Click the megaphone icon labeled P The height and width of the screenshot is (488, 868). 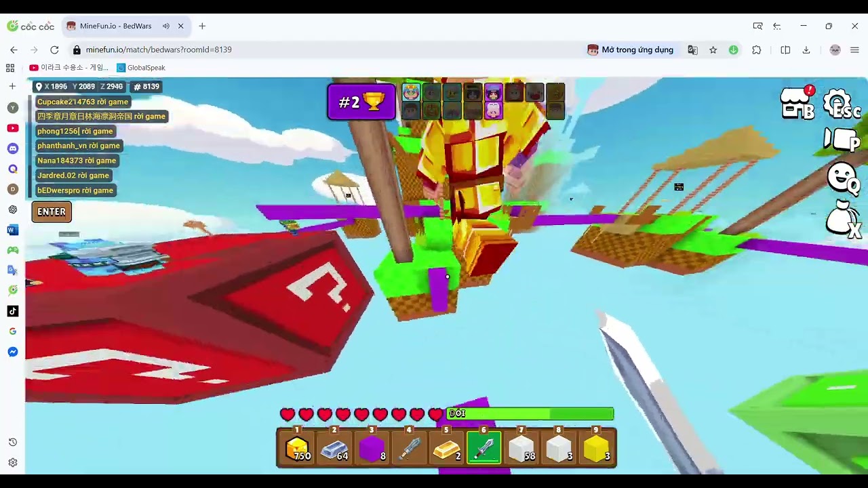[x=842, y=140]
